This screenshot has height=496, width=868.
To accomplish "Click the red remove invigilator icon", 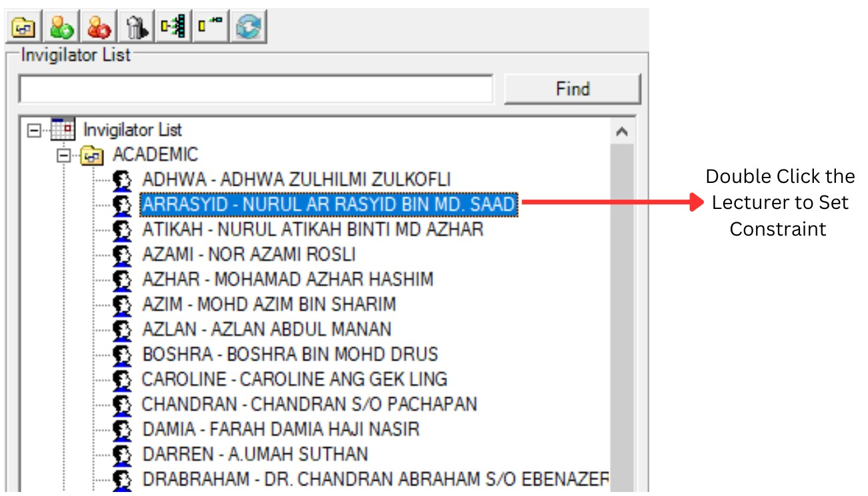I will tap(99, 27).
